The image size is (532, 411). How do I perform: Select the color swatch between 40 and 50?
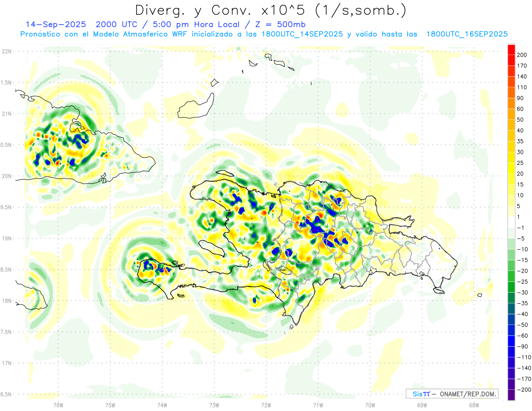point(511,125)
